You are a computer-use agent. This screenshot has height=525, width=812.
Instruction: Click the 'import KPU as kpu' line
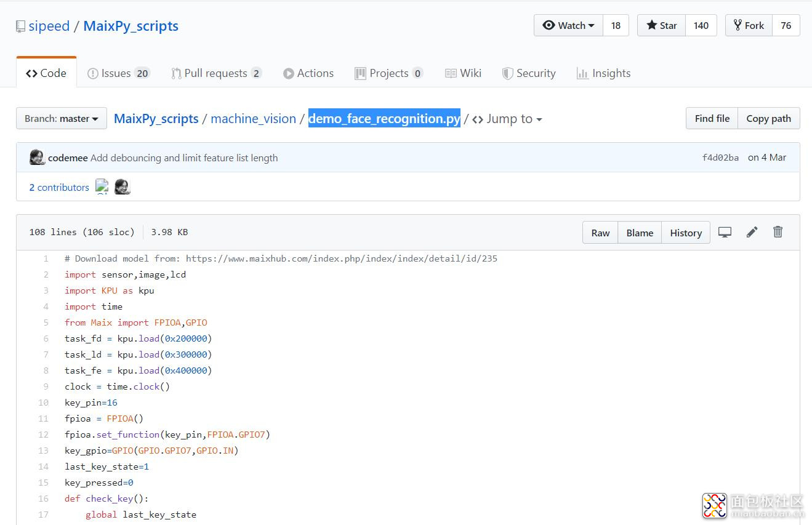click(110, 291)
